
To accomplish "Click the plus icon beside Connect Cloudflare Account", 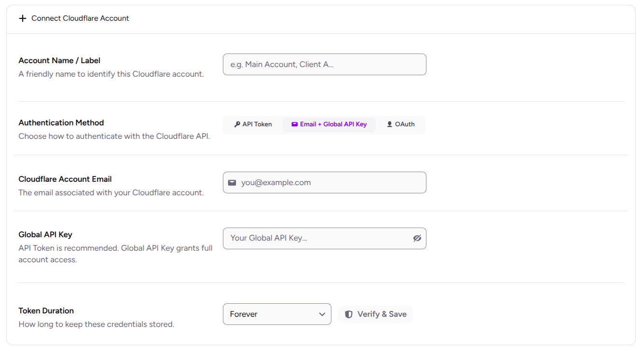I will tap(22, 18).
